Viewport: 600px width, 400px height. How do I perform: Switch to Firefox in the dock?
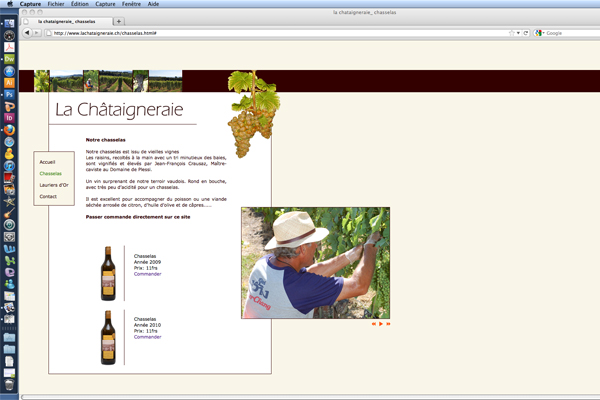coord(9,130)
